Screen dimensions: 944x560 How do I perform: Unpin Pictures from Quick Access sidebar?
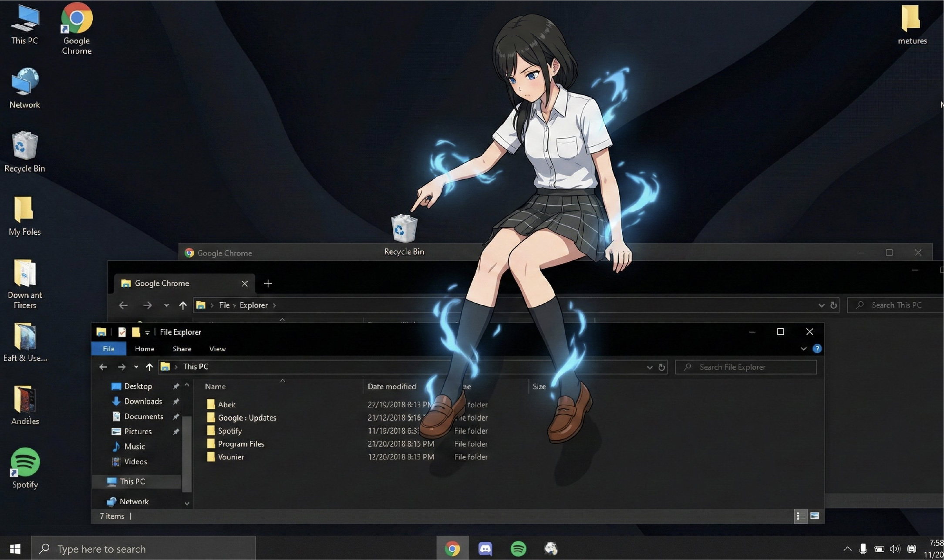(176, 432)
